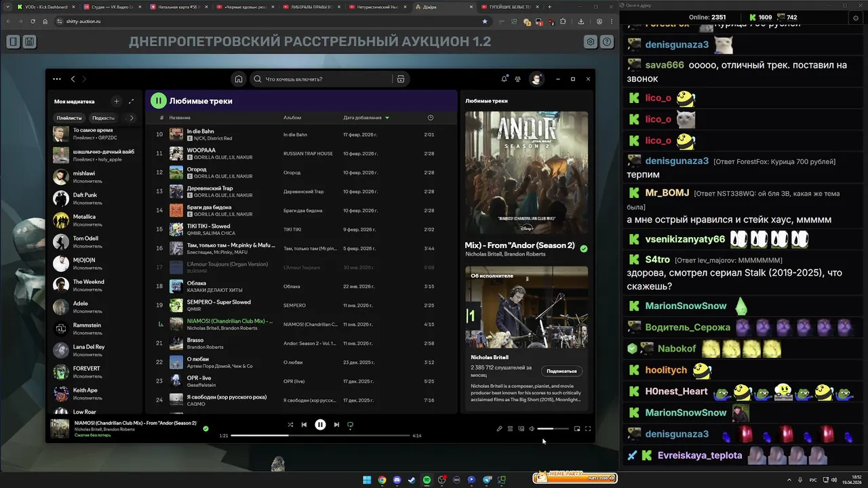Image resolution: width=868 pixels, height=488 pixels.
Task: Open Windows Start menu
Action: (367, 480)
